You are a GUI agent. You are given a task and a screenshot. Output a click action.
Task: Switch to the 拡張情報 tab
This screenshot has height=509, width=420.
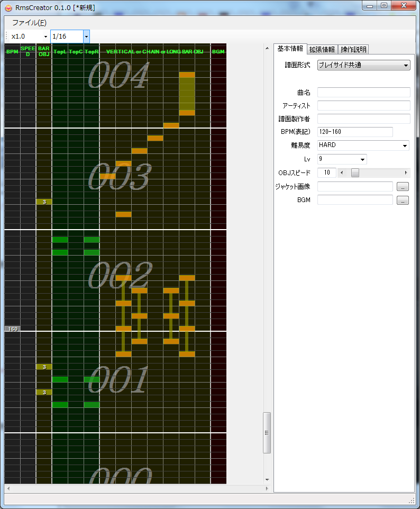[322, 49]
